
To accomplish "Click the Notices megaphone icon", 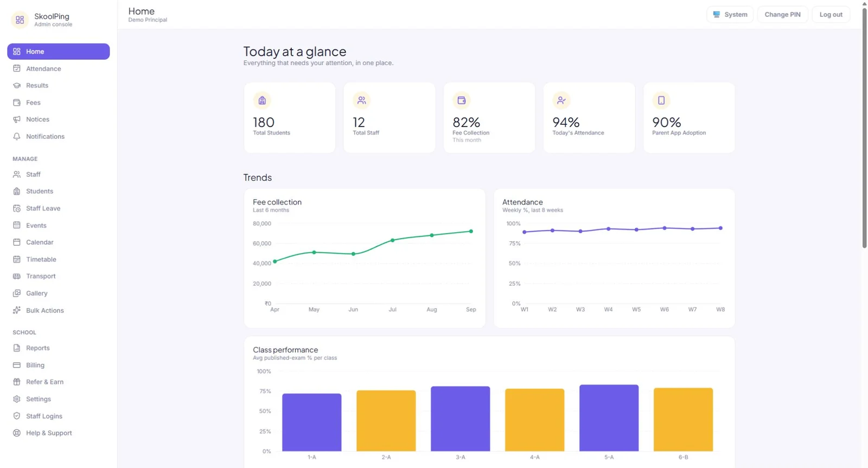I will pyautogui.click(x=17, y=119).
